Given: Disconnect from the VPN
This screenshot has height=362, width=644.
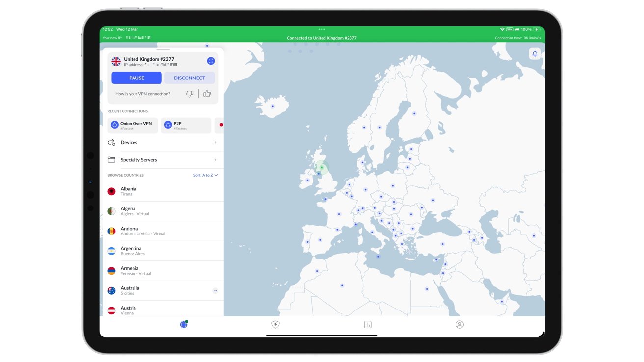Looking at the screenshot, I should (x=189, y=78).
